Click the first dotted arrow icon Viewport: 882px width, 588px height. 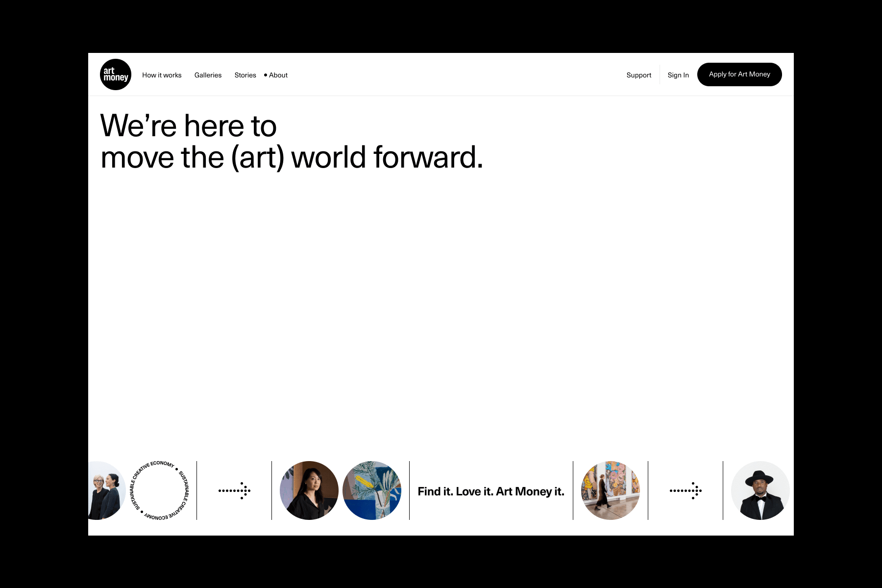(234, 490)
